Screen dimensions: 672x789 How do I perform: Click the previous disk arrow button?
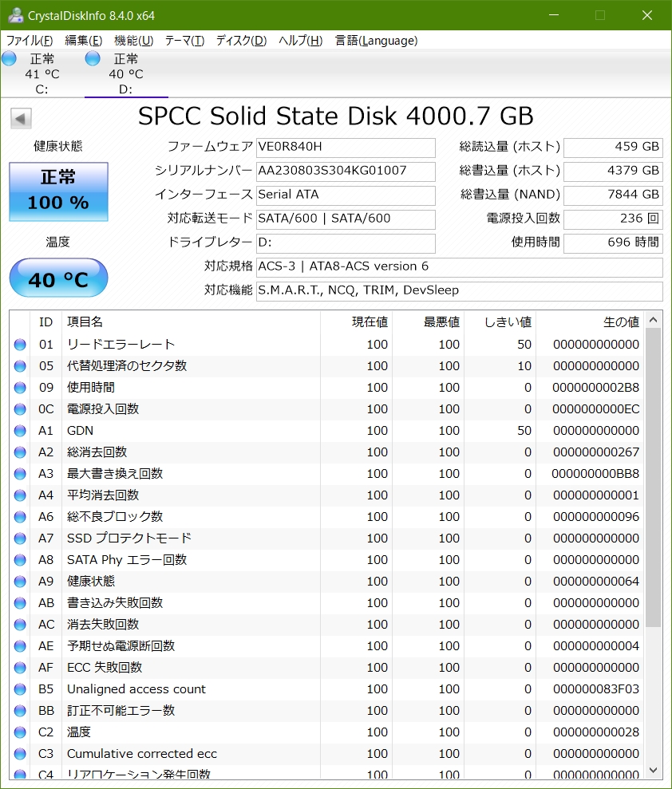[x=21, y=119]
